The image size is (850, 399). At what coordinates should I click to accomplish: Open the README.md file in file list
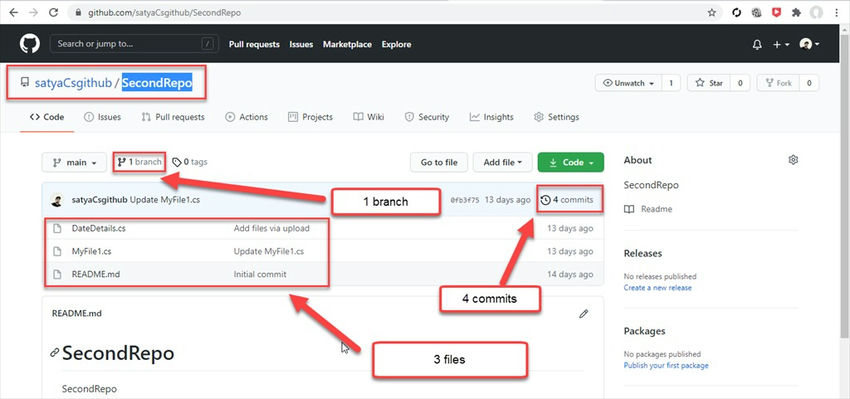click(x=96, y=274)
